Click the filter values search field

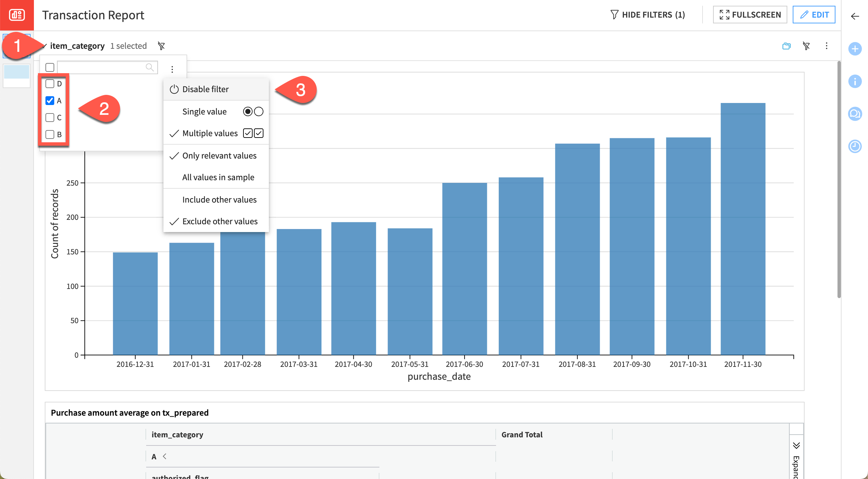tap(107, 67)
